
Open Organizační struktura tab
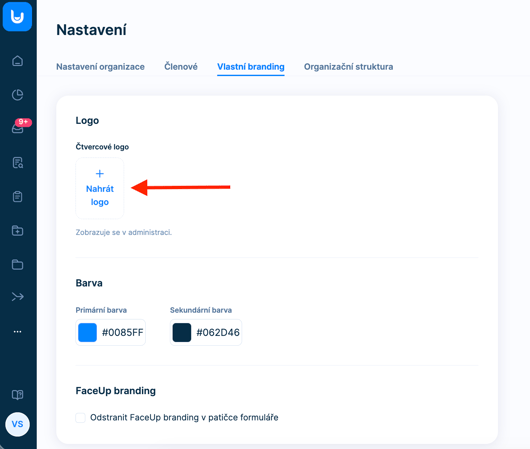[348, 67]
